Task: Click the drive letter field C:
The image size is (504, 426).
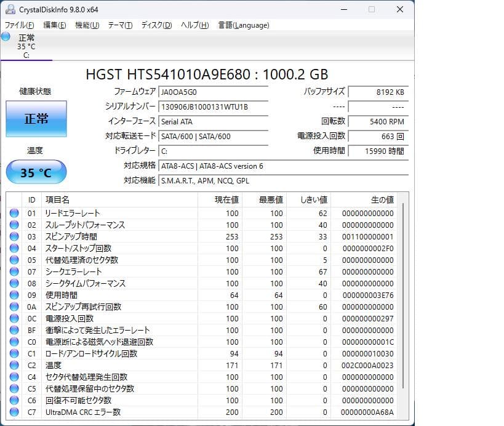Action: 213,151
